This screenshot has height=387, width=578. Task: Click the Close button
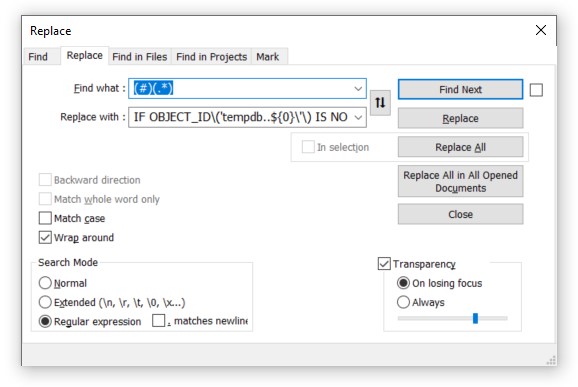(x=460, y=214)
